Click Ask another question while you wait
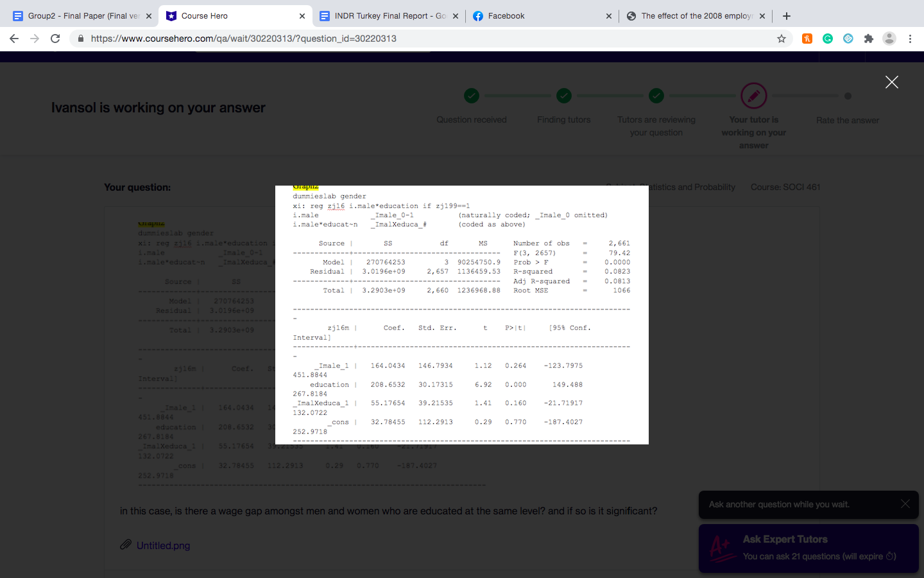 tap(779, 505)
